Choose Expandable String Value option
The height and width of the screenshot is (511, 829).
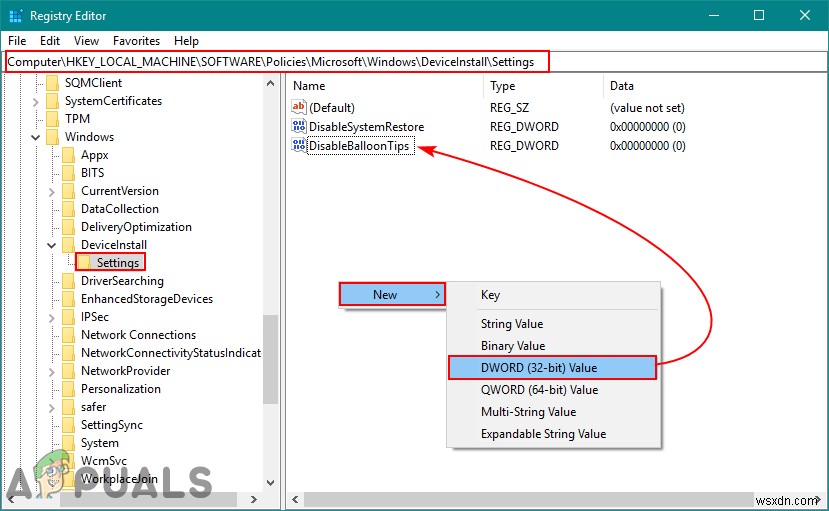[554, 434]
